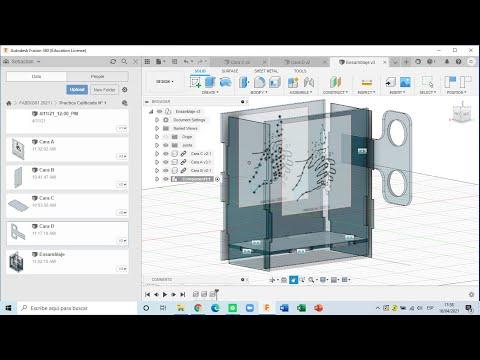Expand the Joints folder node
Screen dimensions: 480x360
tap(157, 145)
